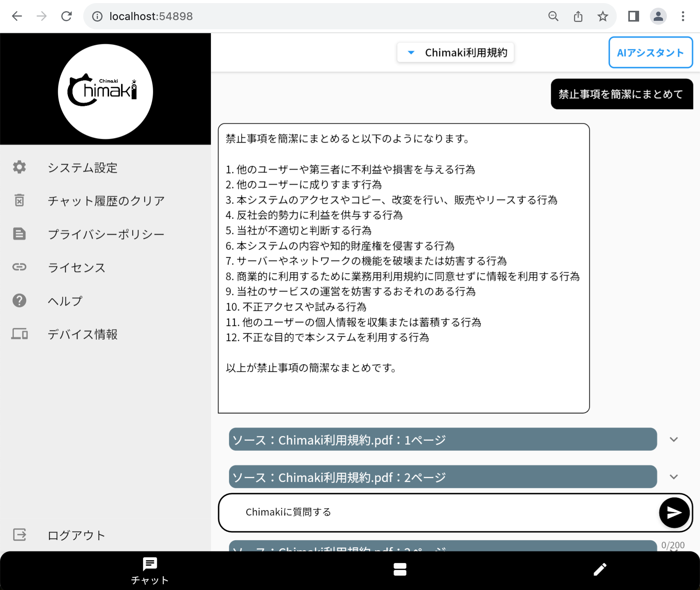Select チャット履歴のクリア menu item
This screenshot has height=590, width=700.
coord(106,201)
